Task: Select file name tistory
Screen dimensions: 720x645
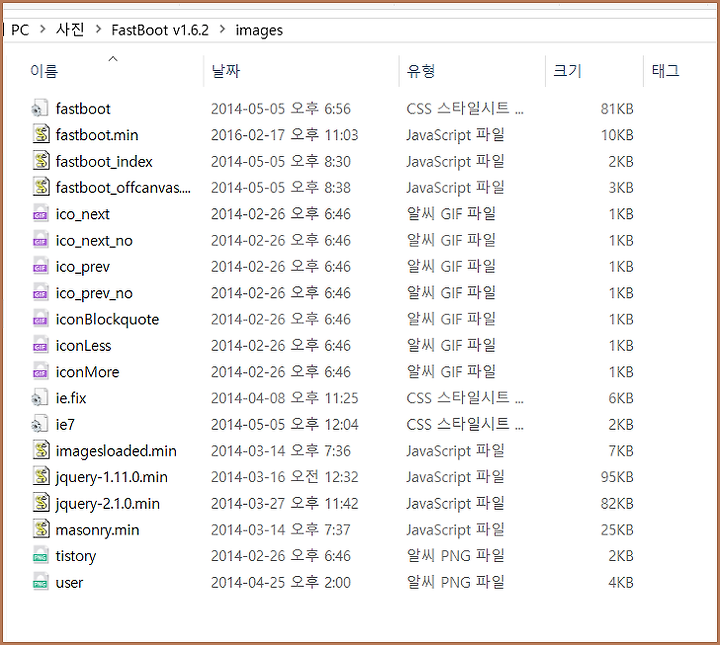Action: [76, 556]
